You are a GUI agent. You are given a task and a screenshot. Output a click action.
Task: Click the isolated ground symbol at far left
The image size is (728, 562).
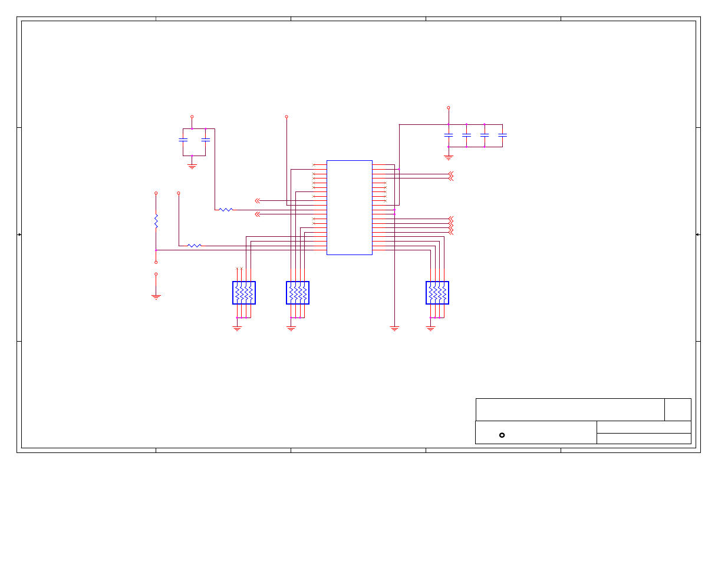[156, 297]
